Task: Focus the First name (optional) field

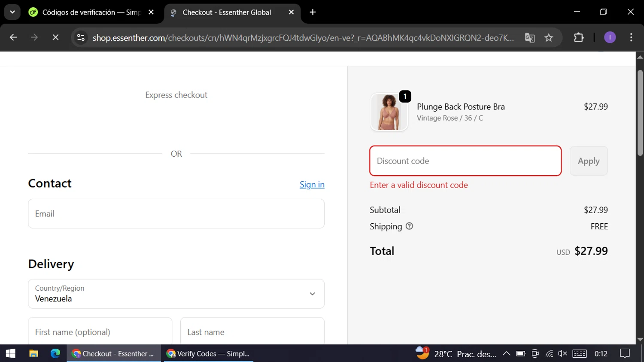Action: 100,332
